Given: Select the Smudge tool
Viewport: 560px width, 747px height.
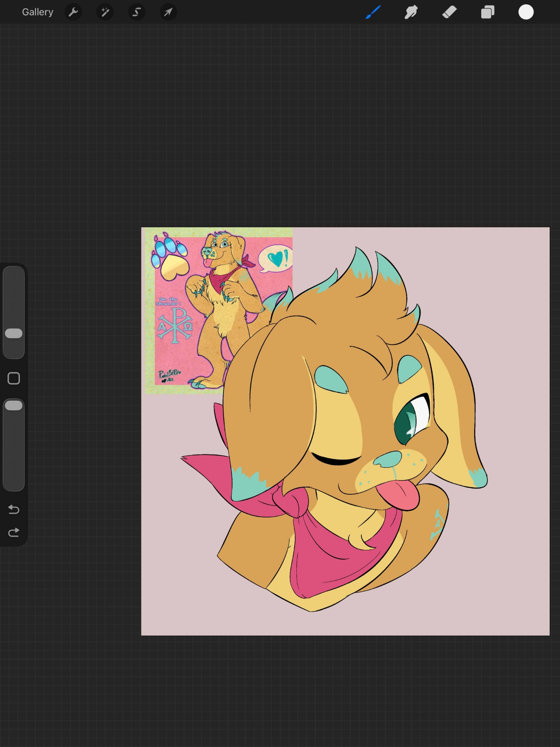Looking at the screenshot, I should (x=411, y=12).
